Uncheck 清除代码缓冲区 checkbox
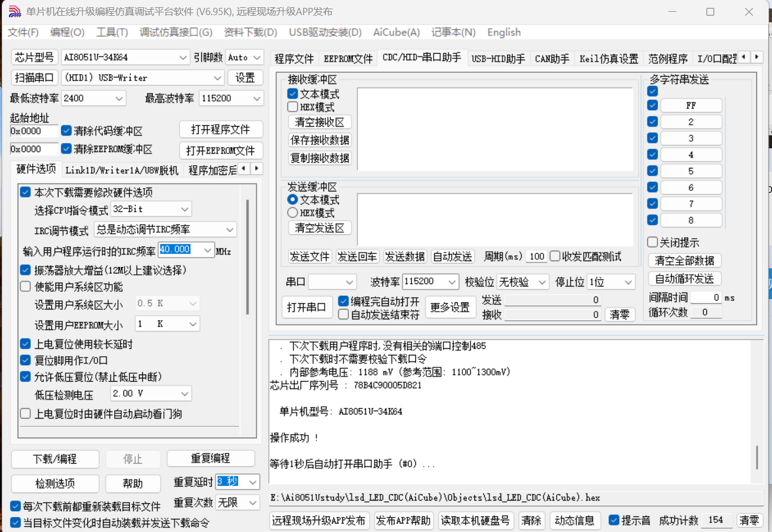Image resolution: width=772 pixels, height=532 pixels. (66, 131)
